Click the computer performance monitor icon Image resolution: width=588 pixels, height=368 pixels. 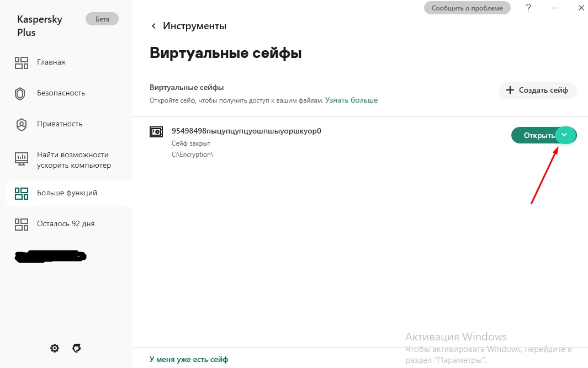point(22,158)
